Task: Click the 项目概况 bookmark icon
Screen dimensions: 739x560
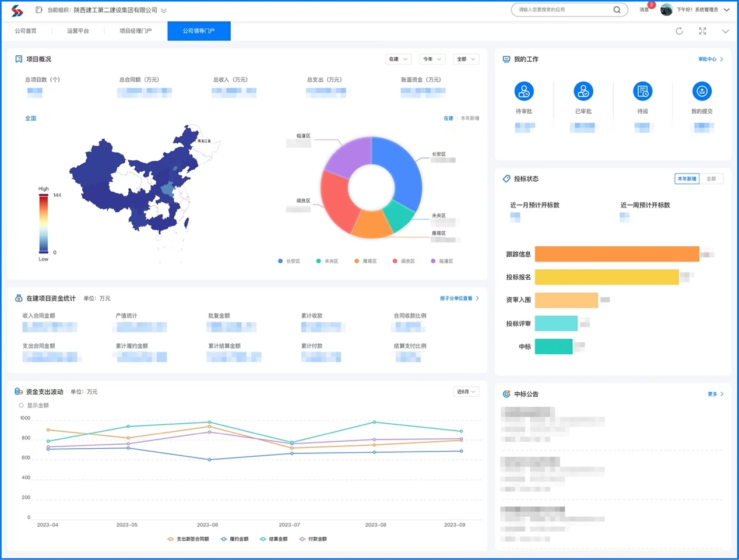Action: point(19,59)
